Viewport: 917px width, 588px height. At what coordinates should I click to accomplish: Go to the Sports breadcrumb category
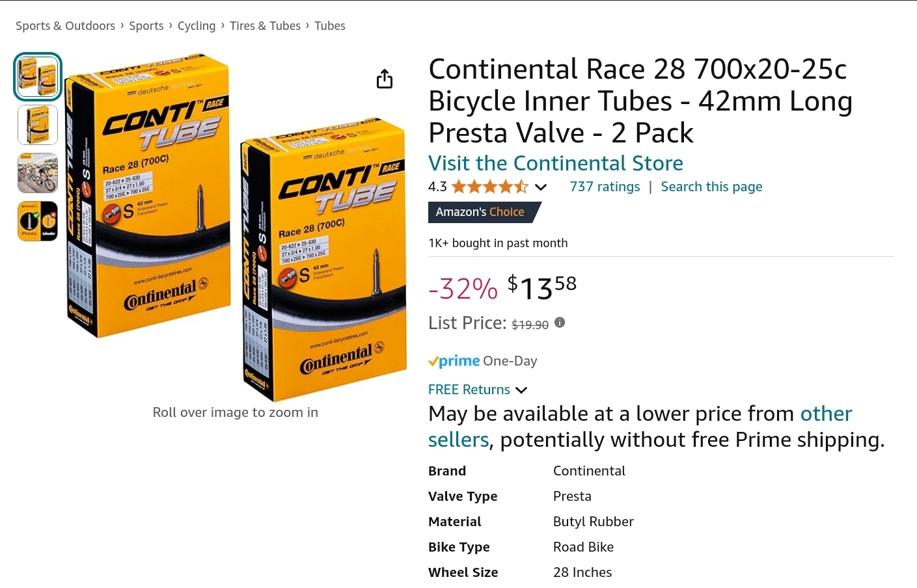tap(146, 26)
